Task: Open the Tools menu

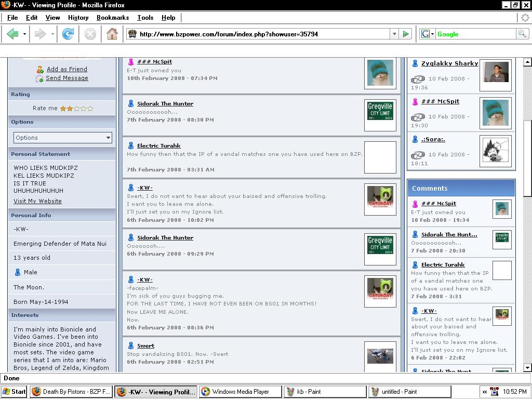Action: (145, 18)
